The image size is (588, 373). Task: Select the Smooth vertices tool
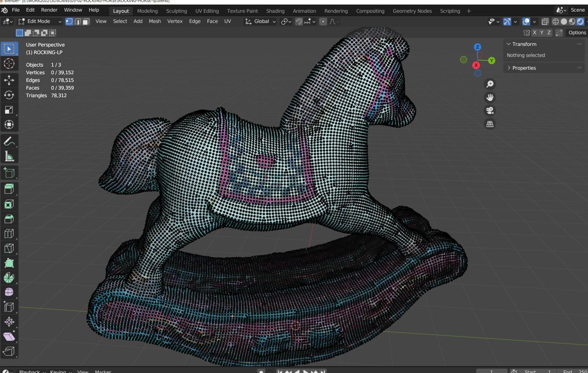click(x=9, y=292)
